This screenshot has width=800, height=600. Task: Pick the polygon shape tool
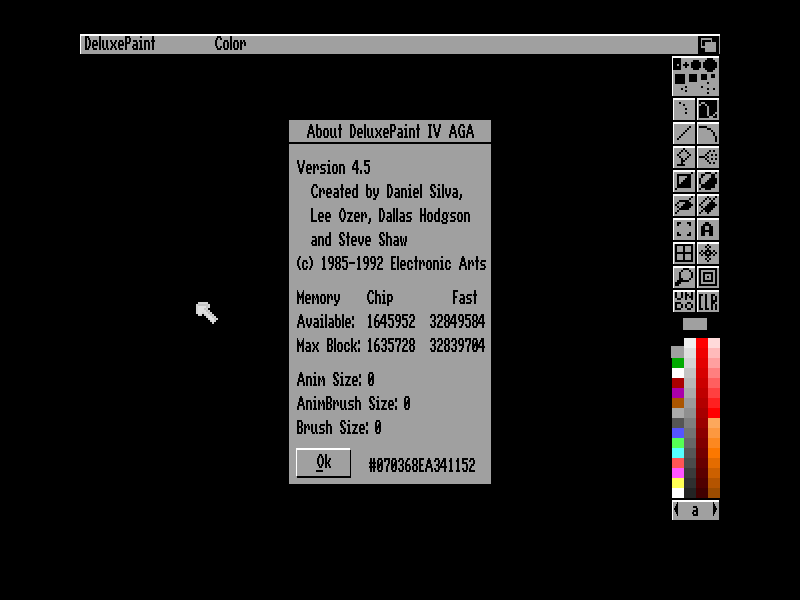click(708, 205)
